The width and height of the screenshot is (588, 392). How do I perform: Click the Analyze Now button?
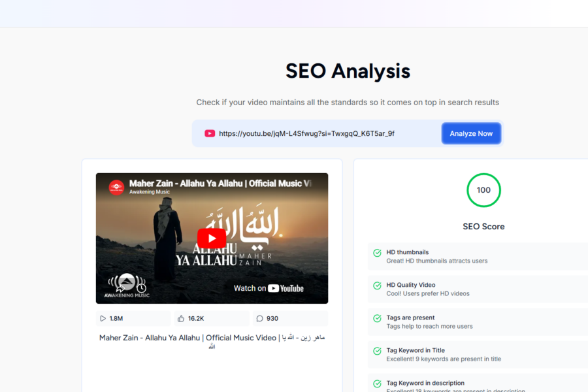point(471,133)
